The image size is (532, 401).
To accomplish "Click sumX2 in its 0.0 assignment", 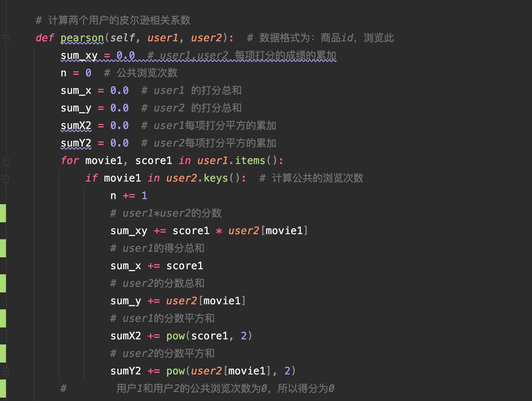I will [x=76, y=126].
